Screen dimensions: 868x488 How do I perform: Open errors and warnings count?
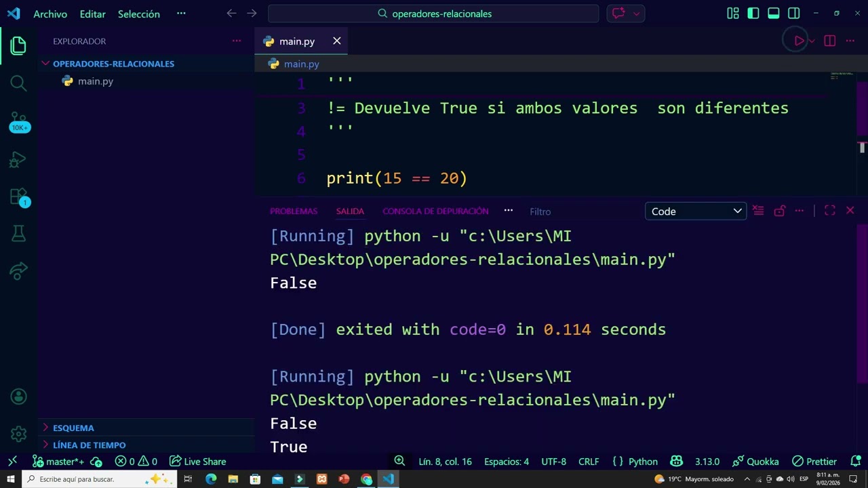click(x=136, y=462)
